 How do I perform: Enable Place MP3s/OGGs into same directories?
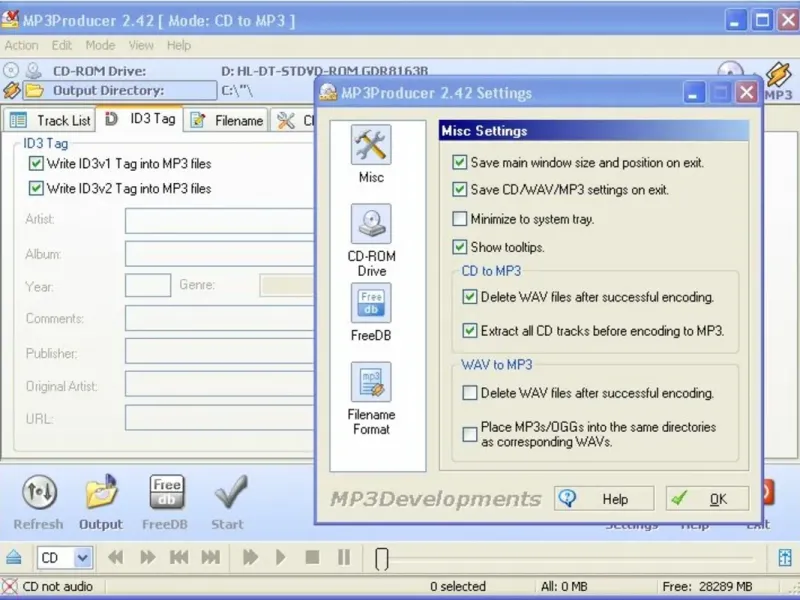[x=469, y=434]
